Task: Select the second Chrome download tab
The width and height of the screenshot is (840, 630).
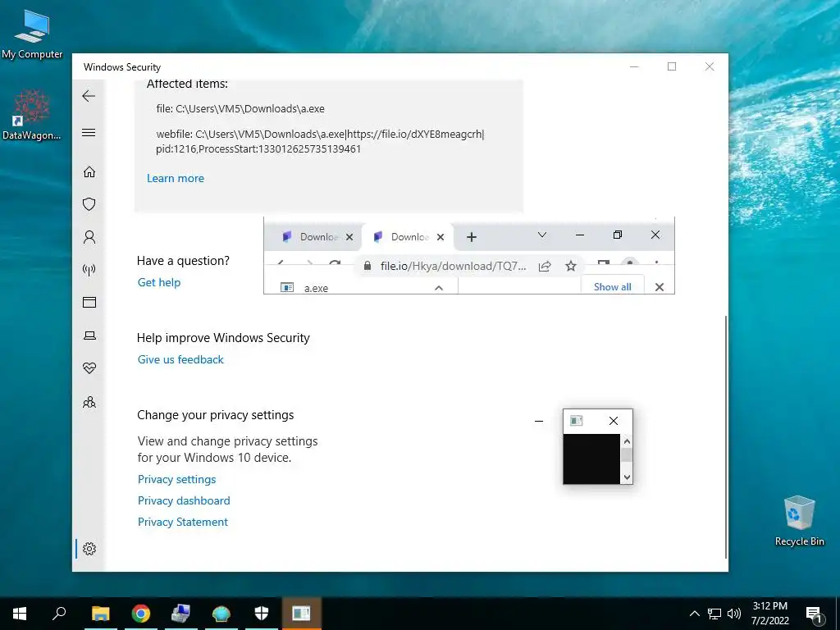Action: [402, 237]
